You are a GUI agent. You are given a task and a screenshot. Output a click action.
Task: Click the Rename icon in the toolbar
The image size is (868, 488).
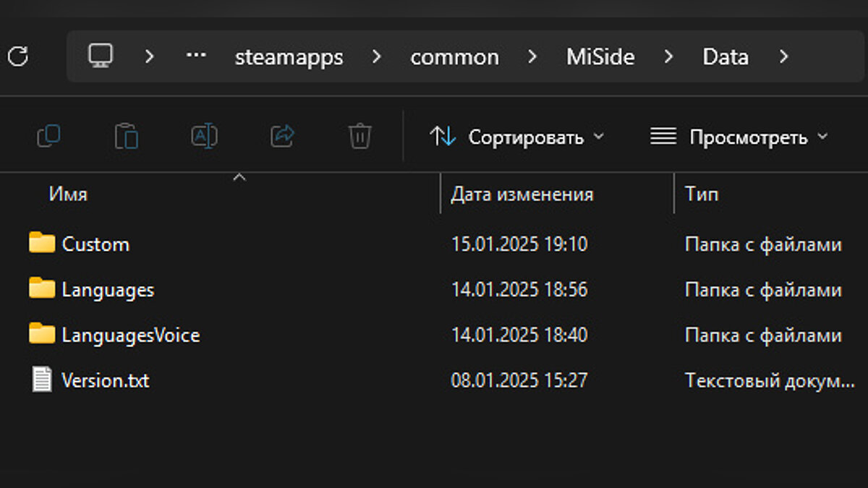pos(204,136)
